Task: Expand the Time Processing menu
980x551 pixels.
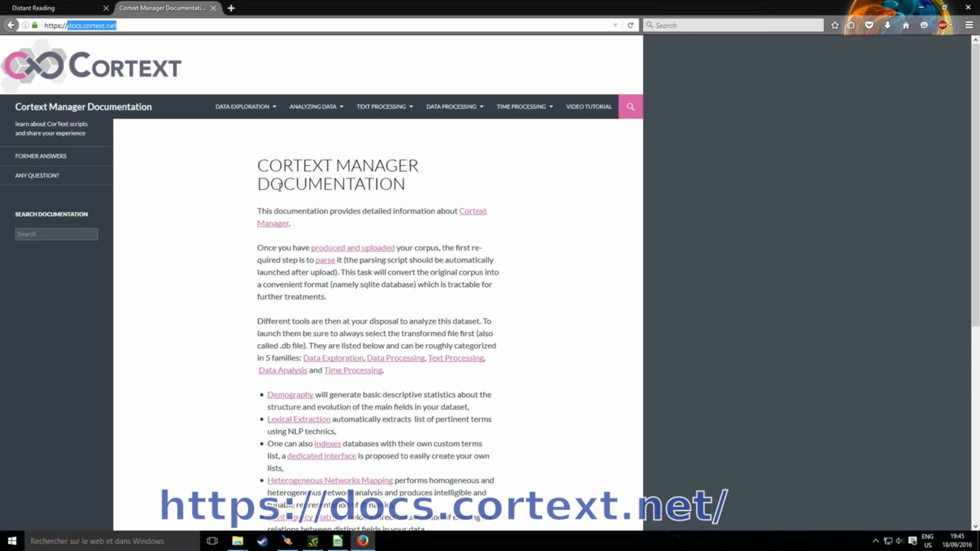Action: pyautogui.click(x=525, y=107)
